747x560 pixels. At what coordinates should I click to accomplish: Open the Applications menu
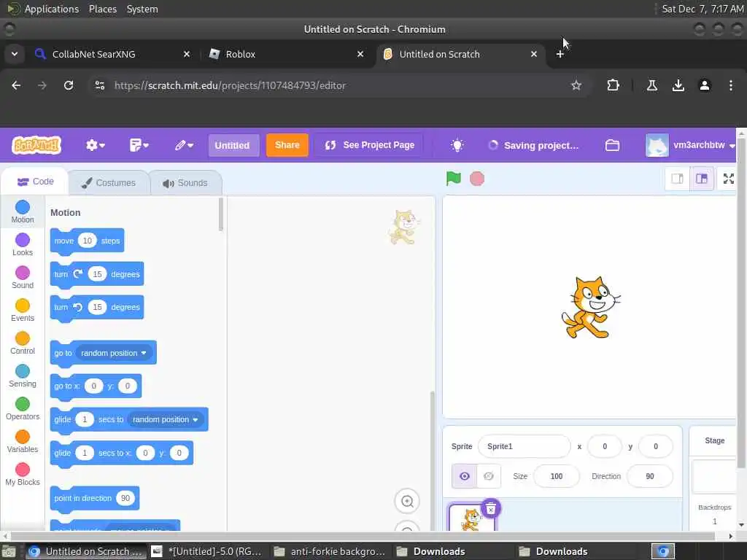[52, 9]
